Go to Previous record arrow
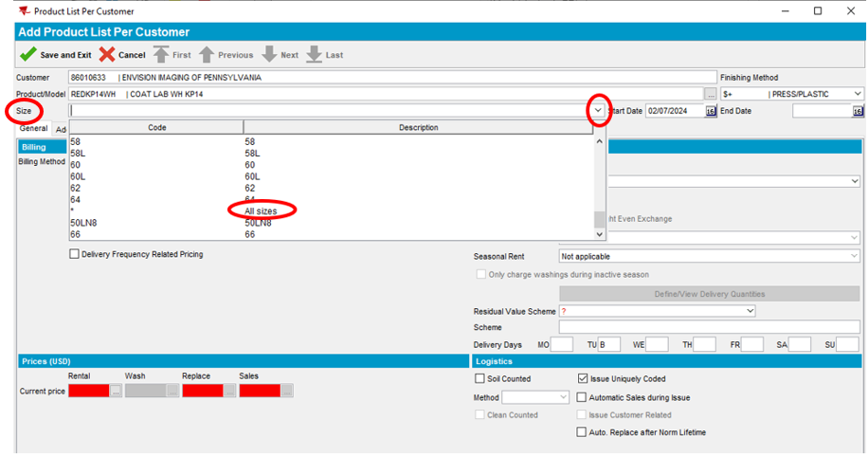This screenshot has width=868, height=457. (207, 55)
